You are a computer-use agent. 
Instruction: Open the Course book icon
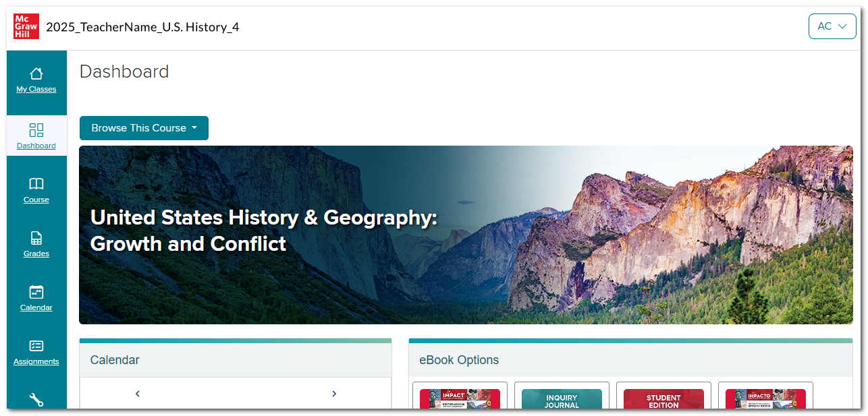(x=36, y=184)
